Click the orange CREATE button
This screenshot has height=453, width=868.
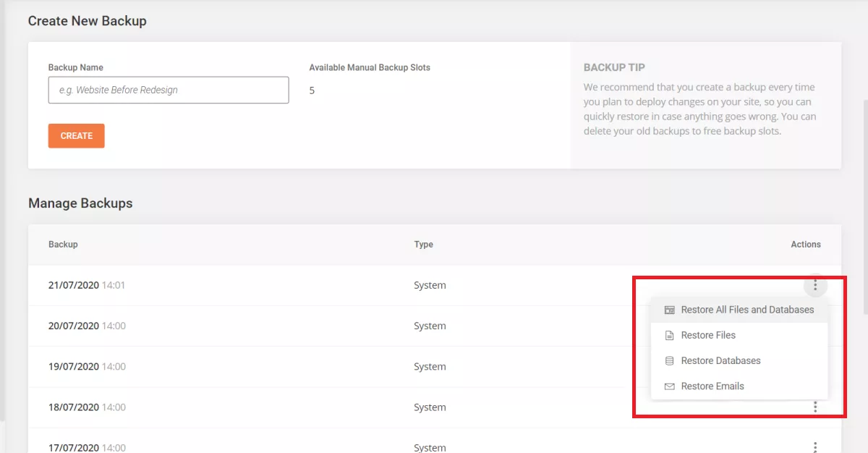point(77,136)
